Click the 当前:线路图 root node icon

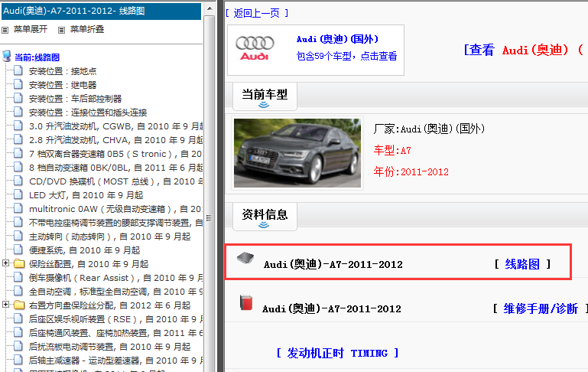tap(8, 57)
